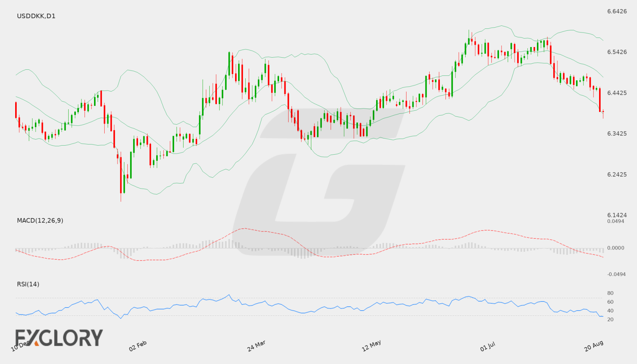637x364 pixels.
Task: Click price level 6.3425
Action: pos(617,133)
